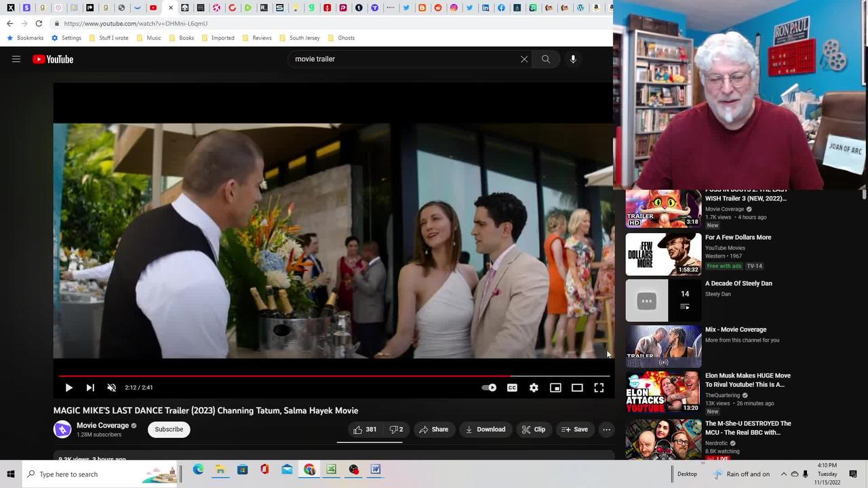Open the Bookmarks star folder
Viewport: 868px width, 488px height.
25,38
